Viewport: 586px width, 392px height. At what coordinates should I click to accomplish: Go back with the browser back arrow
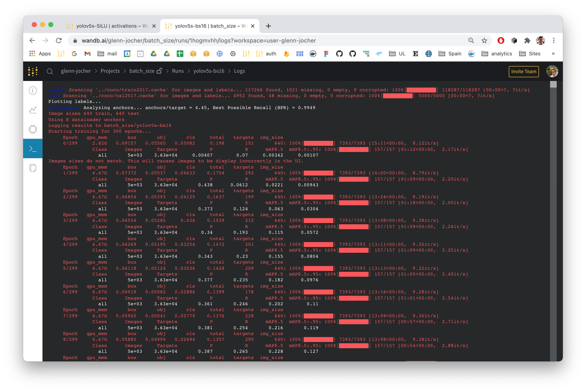(32, 40)
